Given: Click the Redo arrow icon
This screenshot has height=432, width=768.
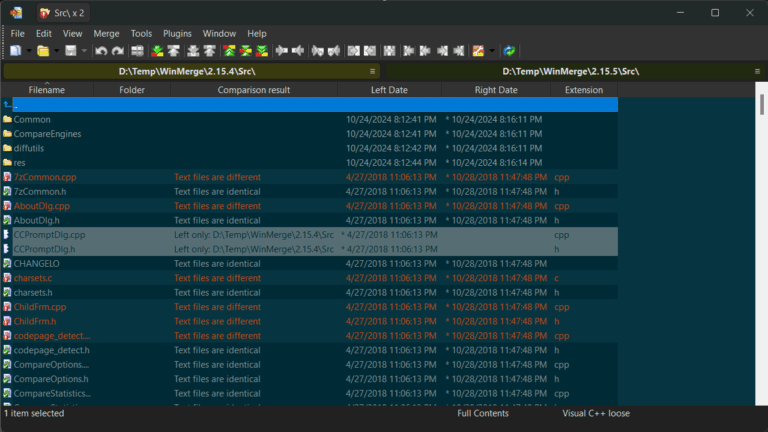Looking at the screenshot, I should click(118, 51).
